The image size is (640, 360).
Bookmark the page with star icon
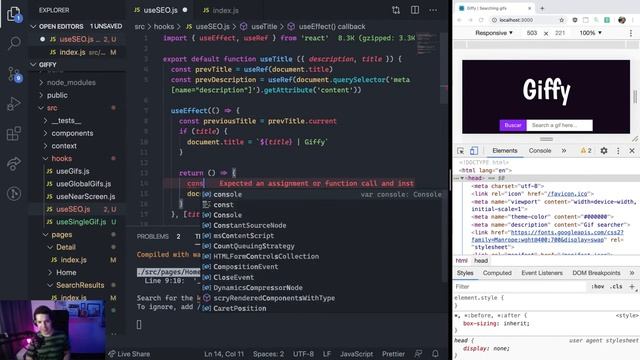click(x=561, y=20)
